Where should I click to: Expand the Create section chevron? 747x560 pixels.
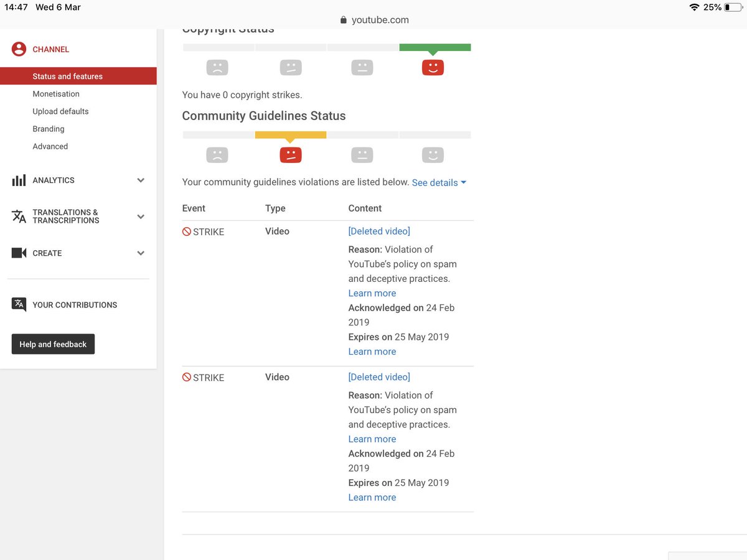click(x=141, y=253)
